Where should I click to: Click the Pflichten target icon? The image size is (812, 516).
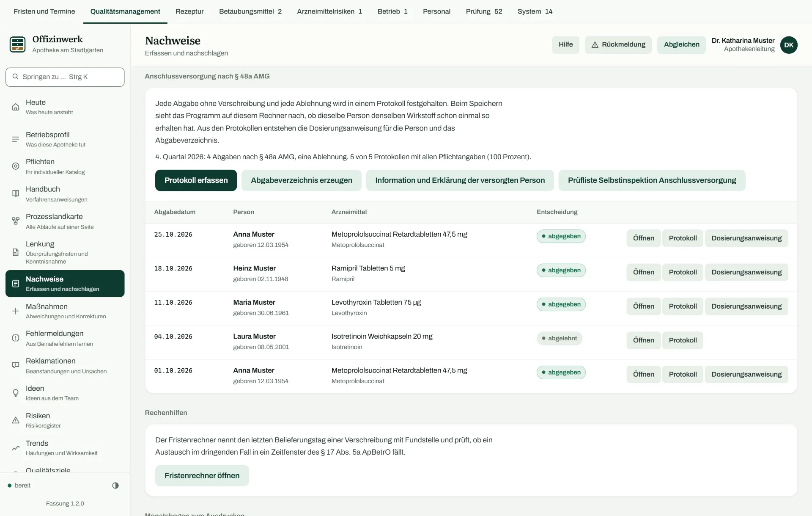pyautogui.click(x=16, y=166)
